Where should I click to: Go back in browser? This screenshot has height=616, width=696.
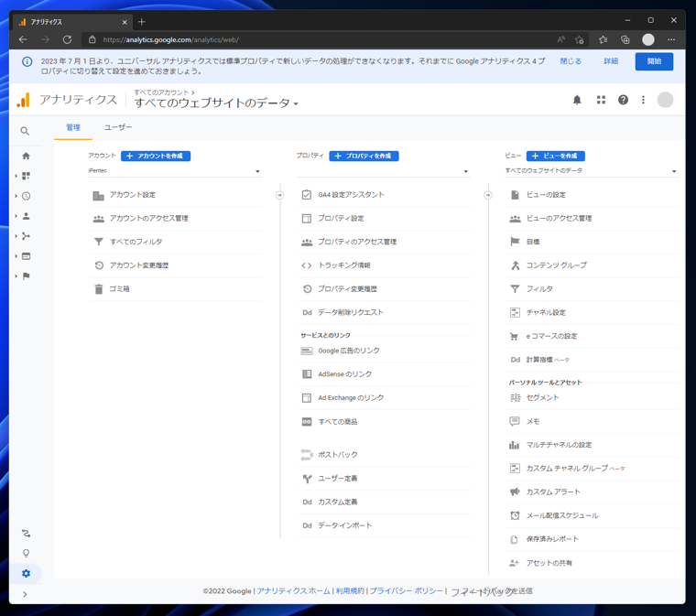click(23, 39)
